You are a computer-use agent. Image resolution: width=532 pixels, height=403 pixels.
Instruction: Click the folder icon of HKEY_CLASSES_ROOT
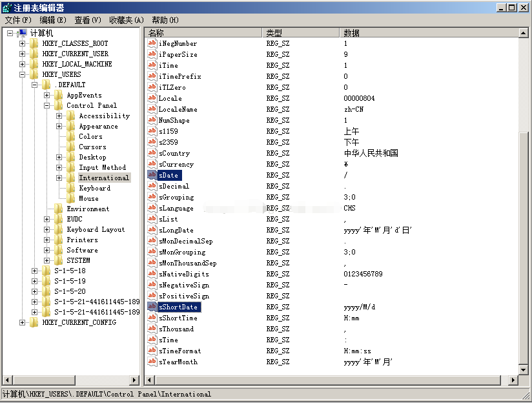(x=34, y=43)
